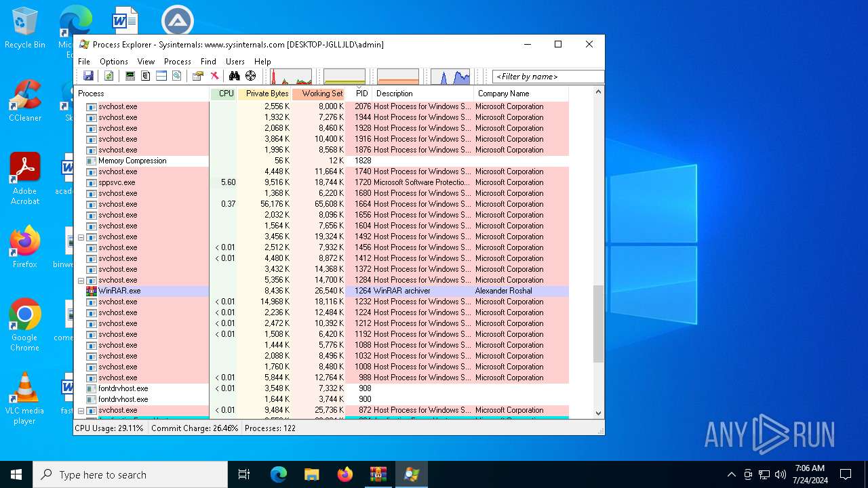Click the Firefox icon in taskbar
Image resolution: width=868 pixels, height=488 pixels.
[x=345, y=474]
